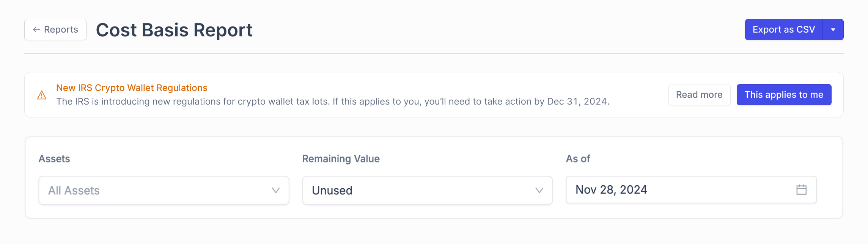Click the chevron icon in the Unused field
The image size is (868, 244).
pos(539,190)
